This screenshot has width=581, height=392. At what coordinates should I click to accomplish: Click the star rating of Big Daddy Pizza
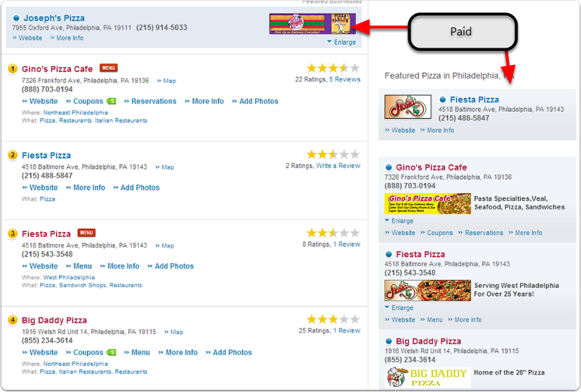point(332,319)
